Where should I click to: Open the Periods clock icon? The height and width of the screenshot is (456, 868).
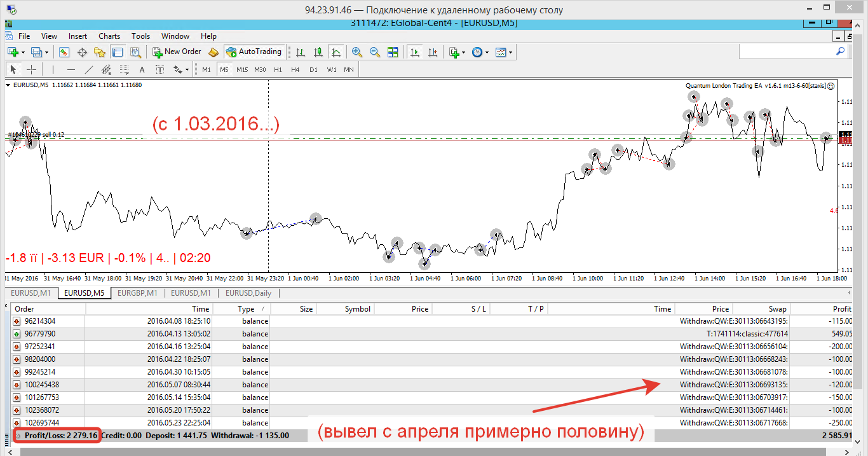477,52
